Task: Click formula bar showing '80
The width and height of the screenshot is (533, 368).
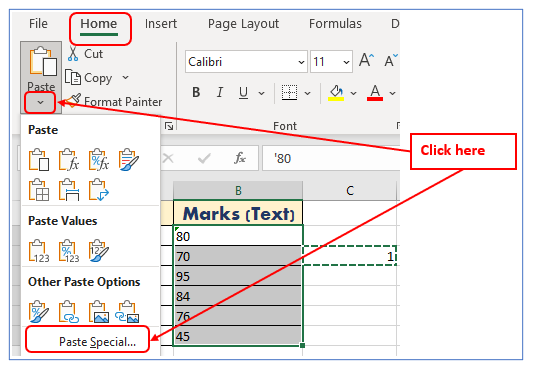Action: pos(331,158)
